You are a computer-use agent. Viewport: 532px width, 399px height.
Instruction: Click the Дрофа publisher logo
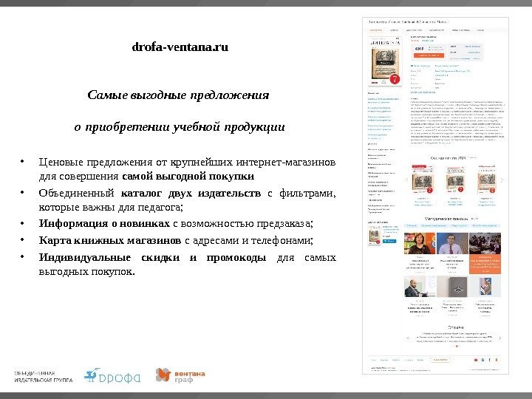[112, 375]
